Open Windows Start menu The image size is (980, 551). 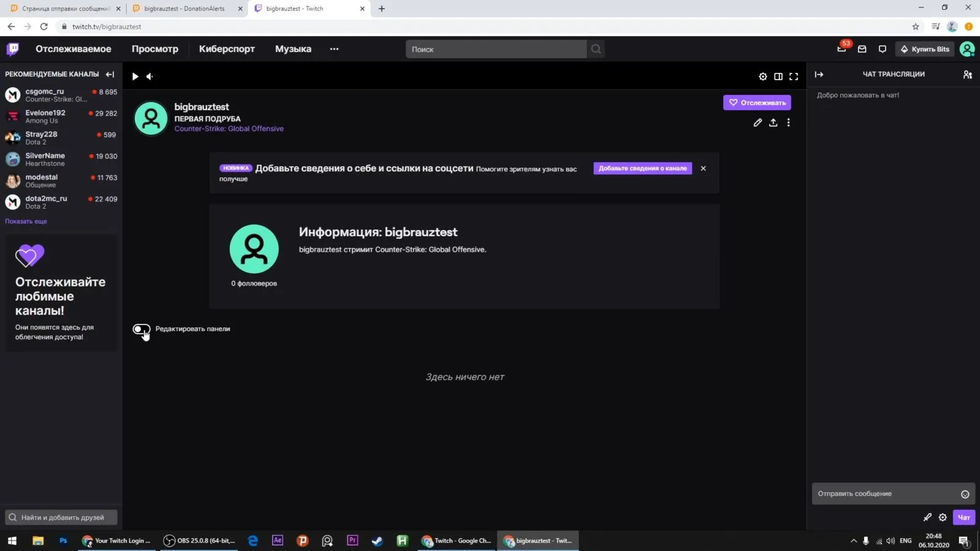(x=12, y=541)
